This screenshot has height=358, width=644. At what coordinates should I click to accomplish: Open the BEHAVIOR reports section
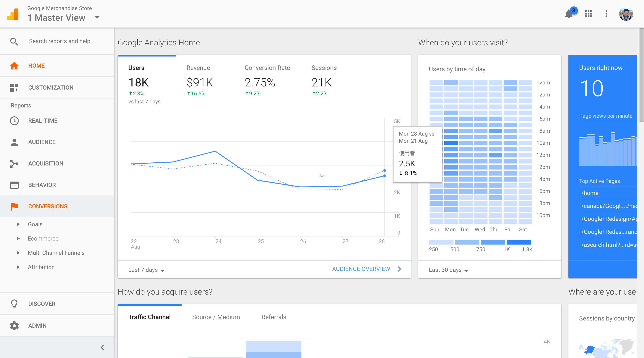57,185
